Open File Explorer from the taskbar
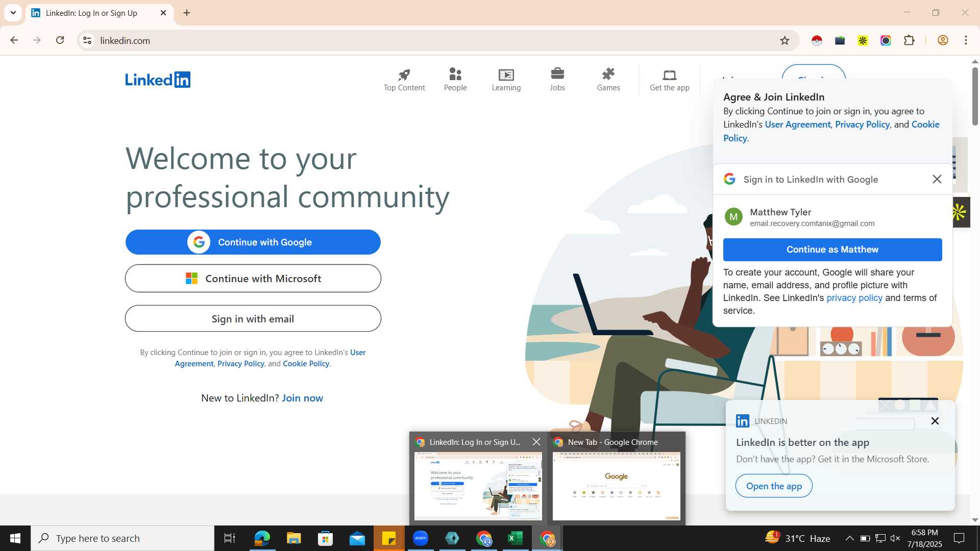Screen dimensions: 980x551 pyautogui.click(x=293, y=538)
